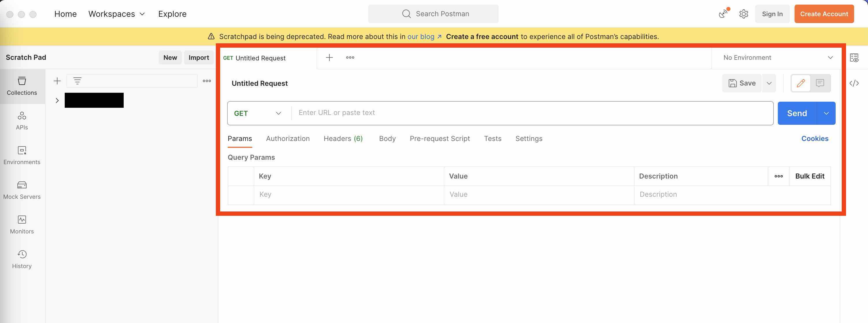Screen dimensions: 868x323
Task: Switch to the Tests tab
Action: [x=493, y=138]
